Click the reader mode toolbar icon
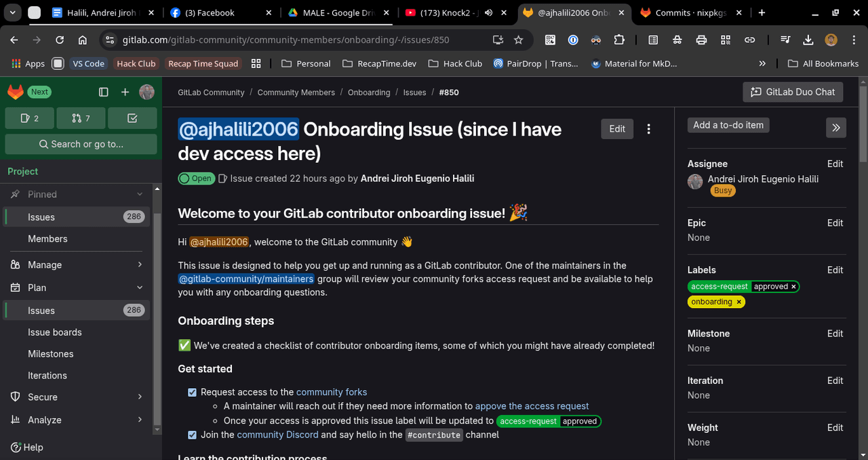Viewport: 868px width, 460px height. (653, 40)
